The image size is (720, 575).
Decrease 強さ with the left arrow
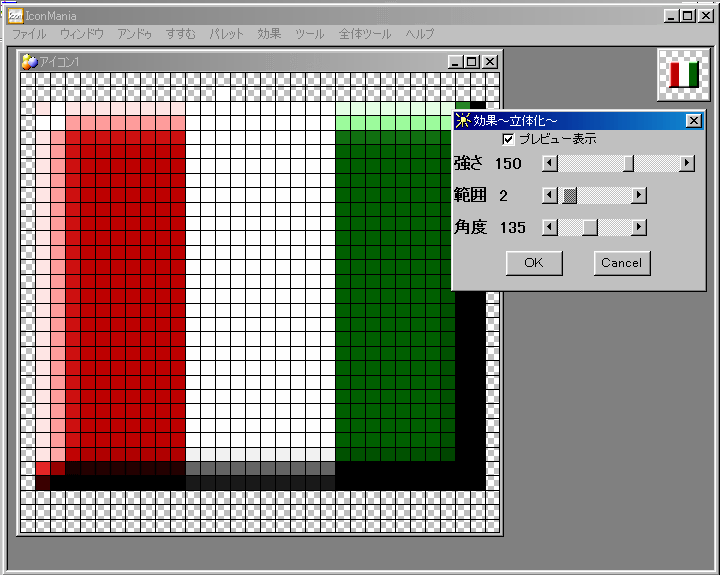pos(550,163)
